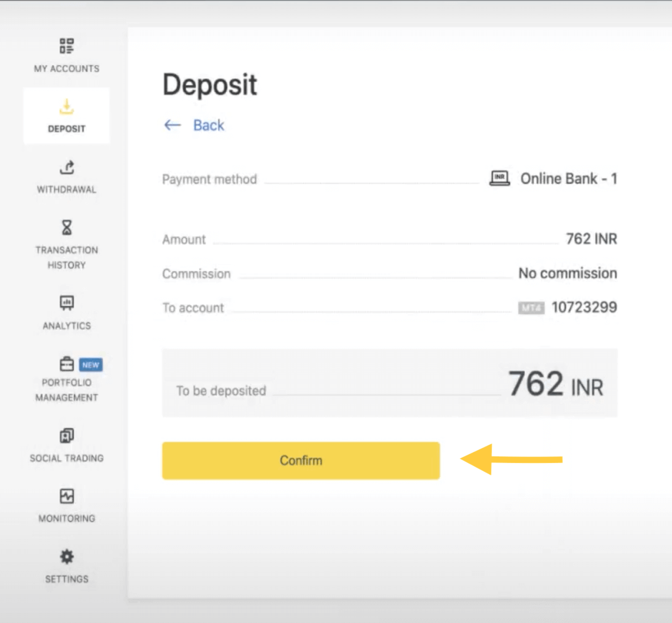Screen dimensions: 672x623
Task: Confirm the deposit with the yellow button
Action: tap(301, 460)
